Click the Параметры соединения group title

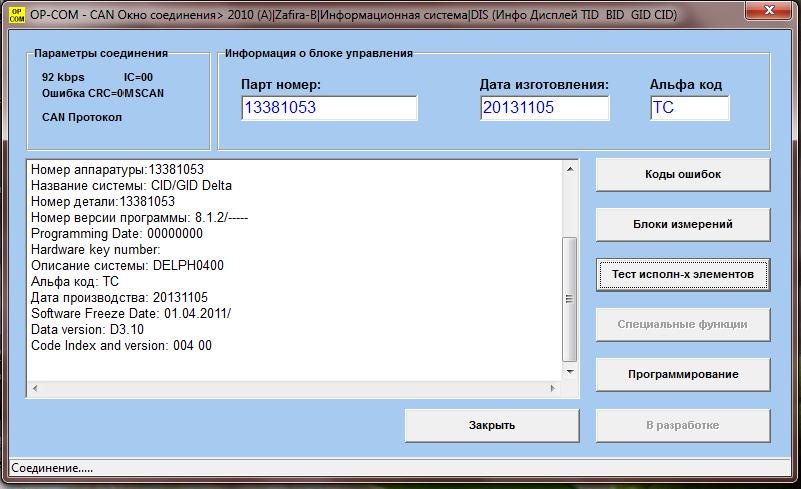[101, 53]
